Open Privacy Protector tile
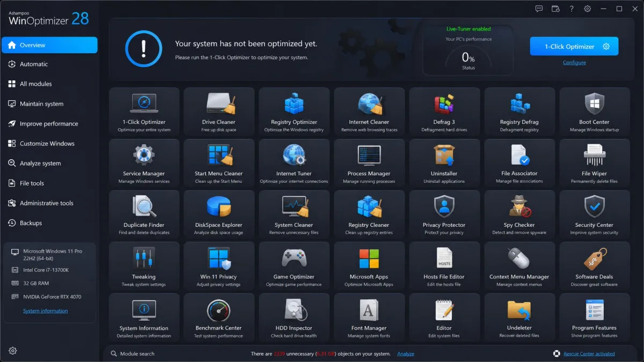This screenshot has height=362, width=644. click(x=444, y=215)
